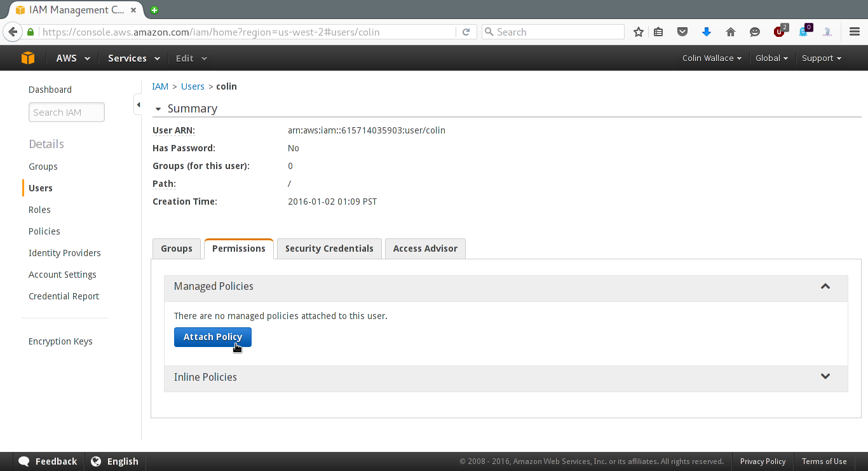The height and width of the screenshot is (471, 868).
Task: Collapse the Summary section triangle
Action: tap(158, 109)
